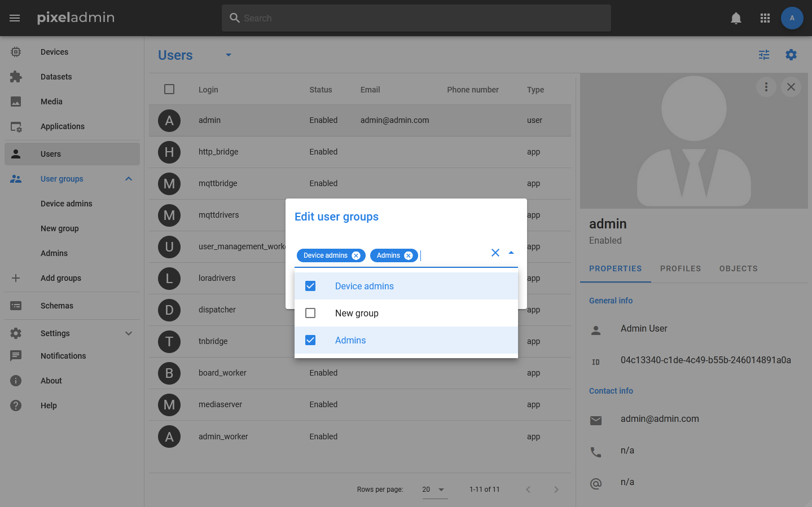Open the notifications bell icon

click(736, 18)
